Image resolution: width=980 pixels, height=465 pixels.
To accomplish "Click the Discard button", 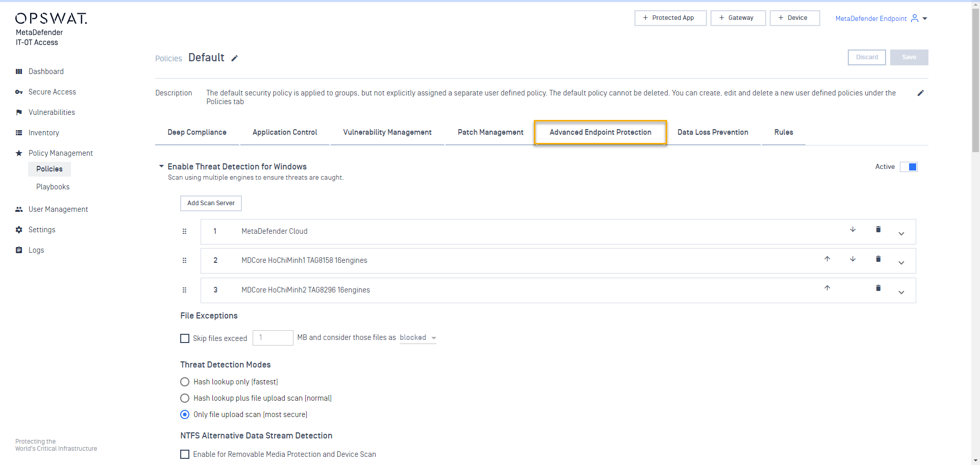I will click(x=867, y=57).
